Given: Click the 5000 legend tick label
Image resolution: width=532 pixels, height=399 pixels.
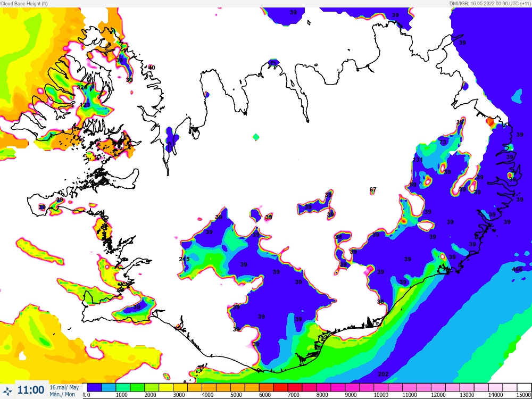Looking at the screenshot, I should (236, 395).
